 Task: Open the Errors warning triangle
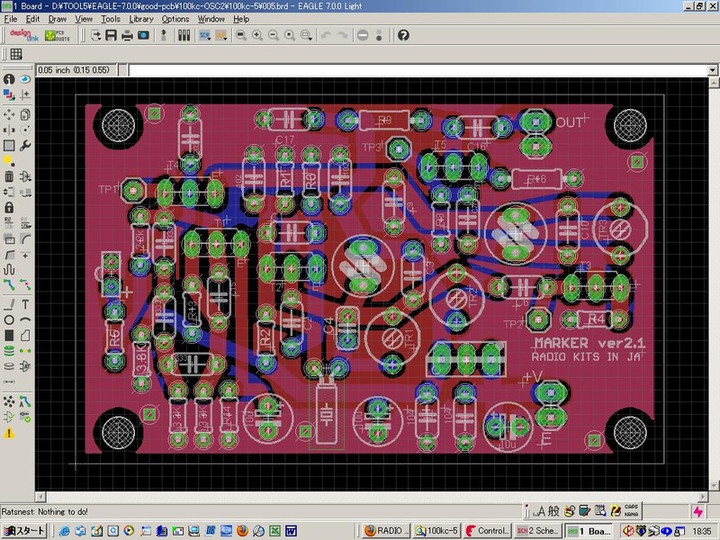coord(9,433)
